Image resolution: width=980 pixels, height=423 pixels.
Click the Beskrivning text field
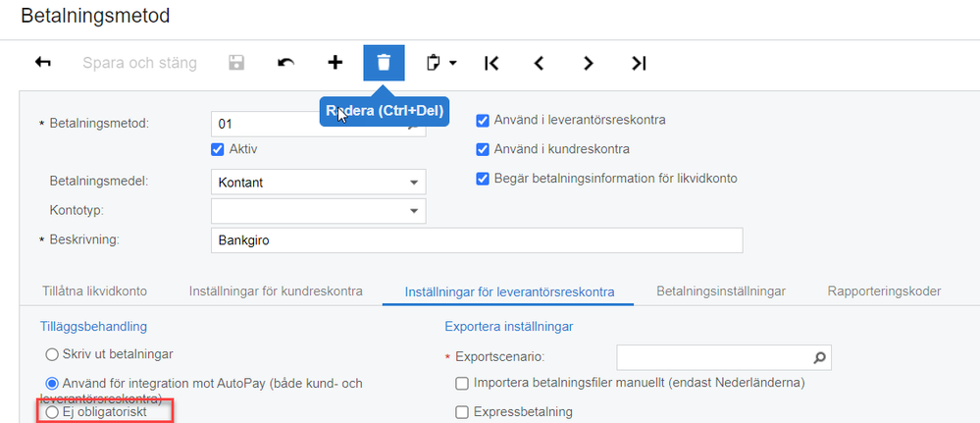pos(476,240)
